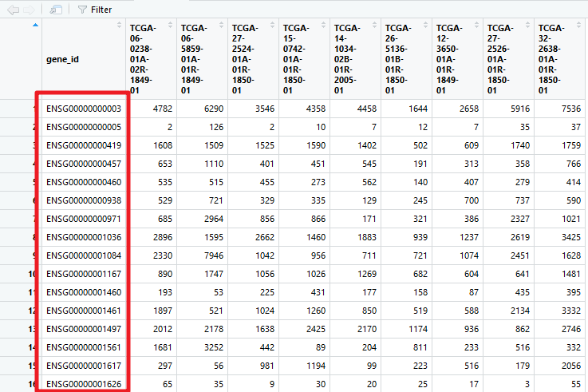Click cell ENSG00000000003
This screenshot has height=392, width=588.
(x=84, y=109)
